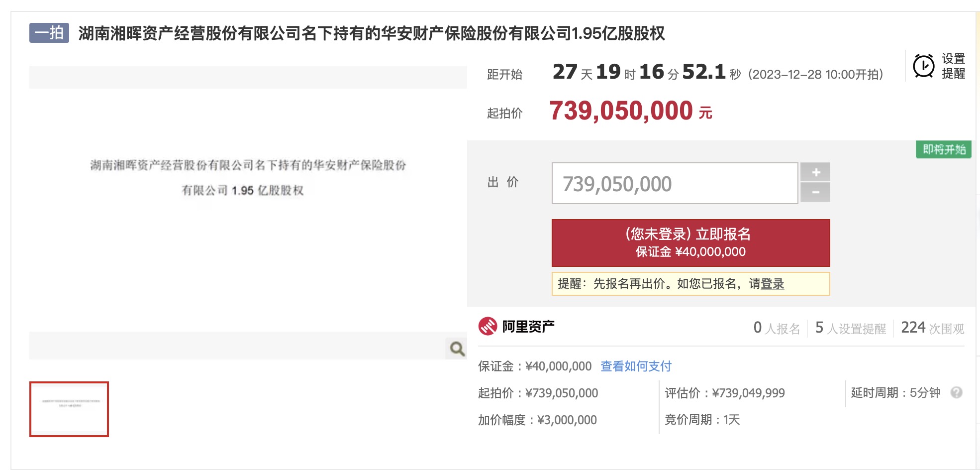Increase the bid with the plus button
This screenshot has width=980, height=473.
815,172
